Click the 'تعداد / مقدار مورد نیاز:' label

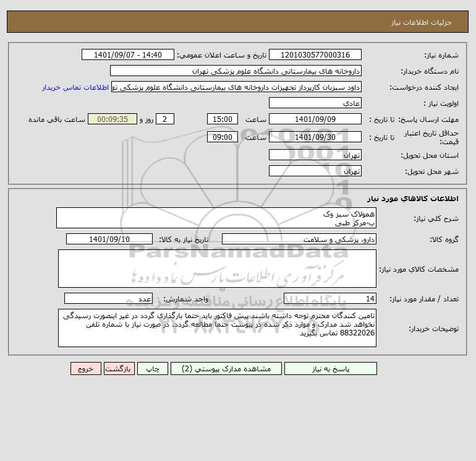point(424,299)
